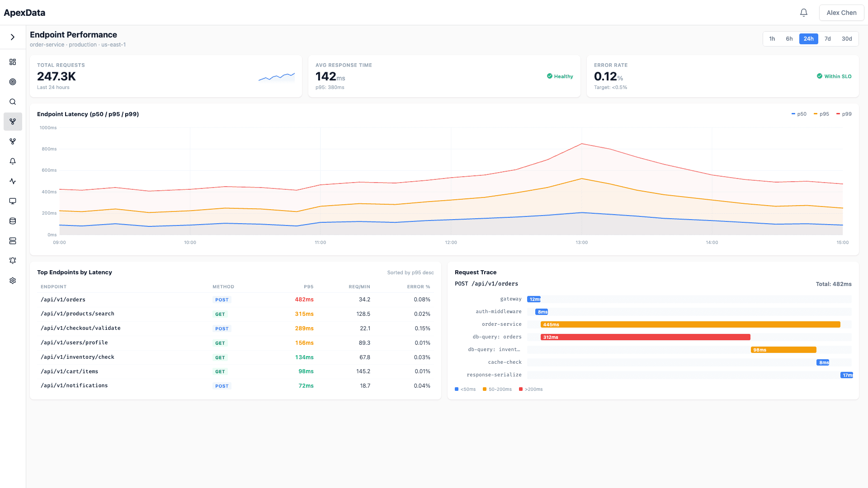Switch to the 7d time range tab
This screenshot has height=488, width=868.
point(828,39)
